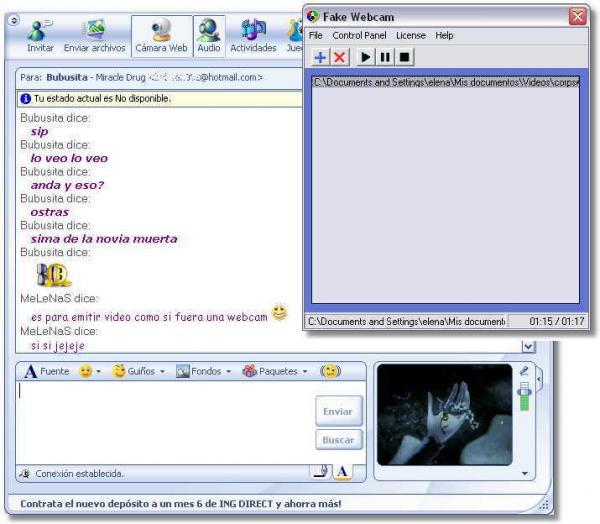This screenshot has height=524, width=600.
Task: Open the File menu in Fake Webcam
Action: tap(315, 36)
